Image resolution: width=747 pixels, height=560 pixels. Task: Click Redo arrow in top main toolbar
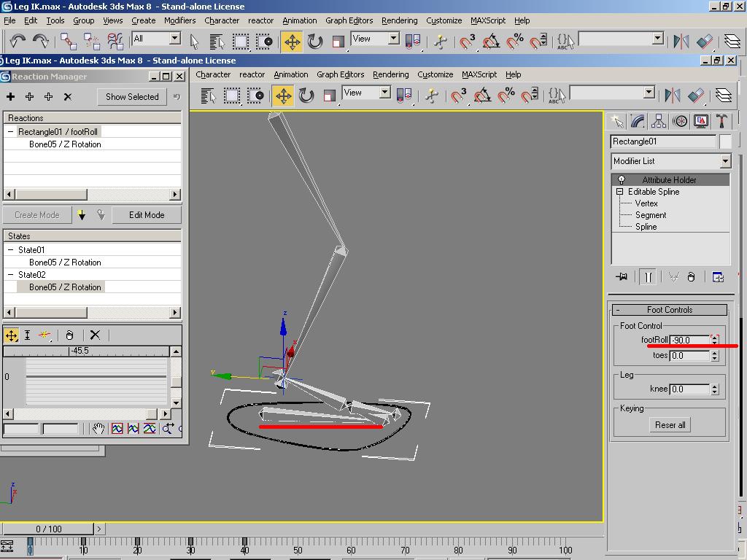41,42
